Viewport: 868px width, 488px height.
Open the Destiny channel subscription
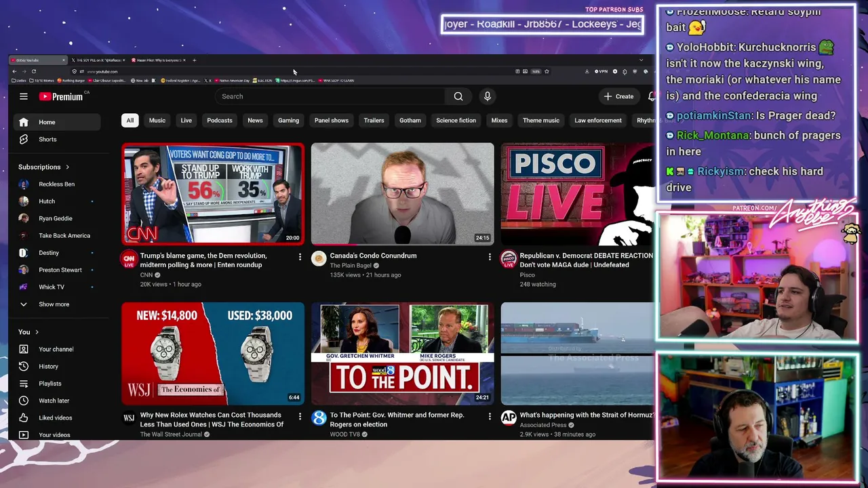pos(57,253)
